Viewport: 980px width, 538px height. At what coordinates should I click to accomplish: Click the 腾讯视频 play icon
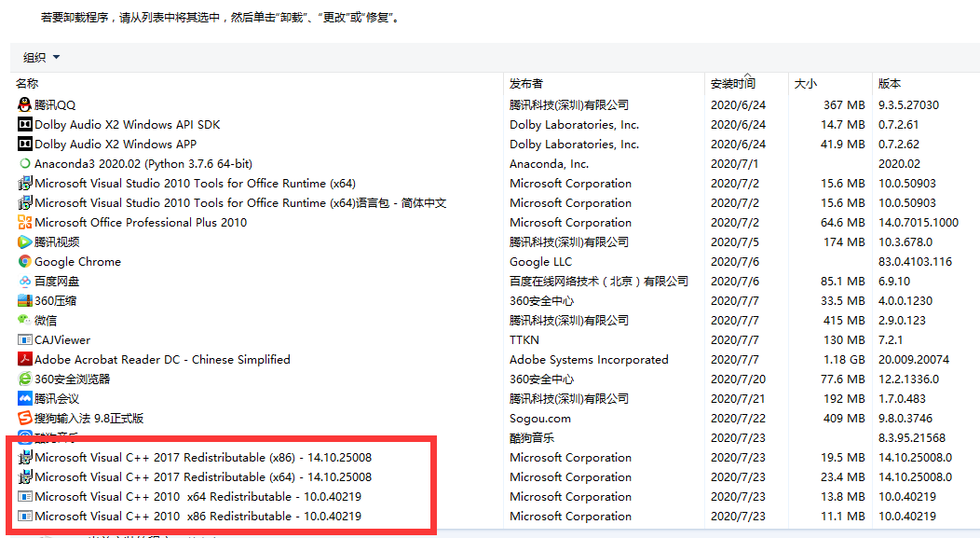(25, 241)
